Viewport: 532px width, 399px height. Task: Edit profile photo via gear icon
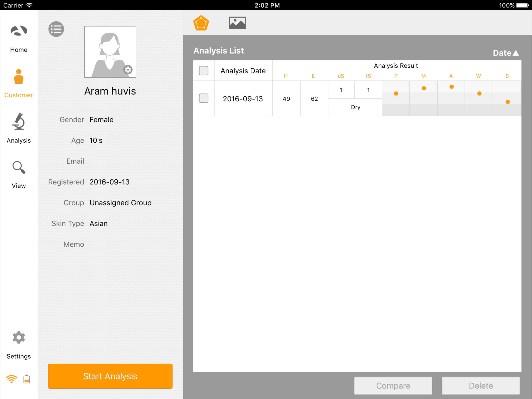[128, 70]
